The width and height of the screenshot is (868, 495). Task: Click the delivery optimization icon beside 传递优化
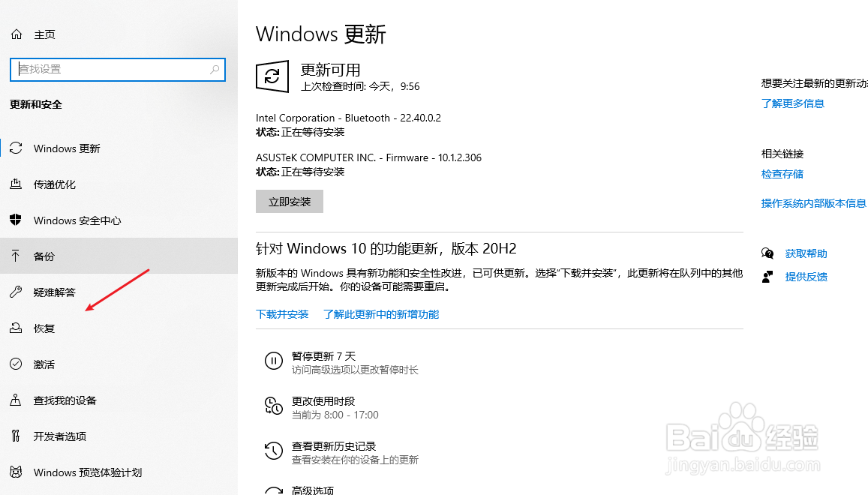point(16,184)
